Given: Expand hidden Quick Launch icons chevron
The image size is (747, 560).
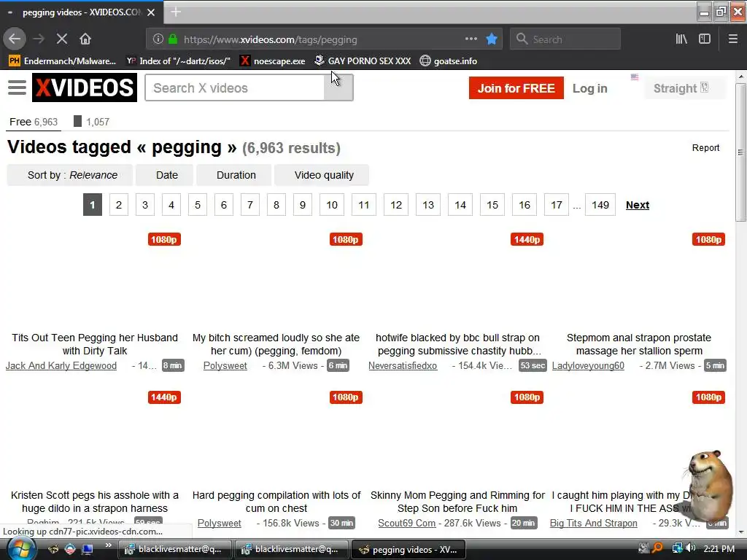Looking at the screenshot, I should 108,545.
